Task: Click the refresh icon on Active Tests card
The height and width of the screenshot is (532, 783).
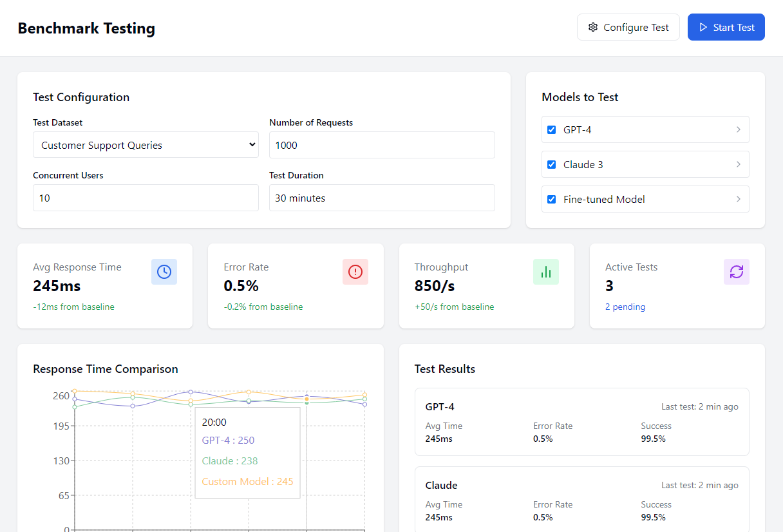Action: point(737,272)
